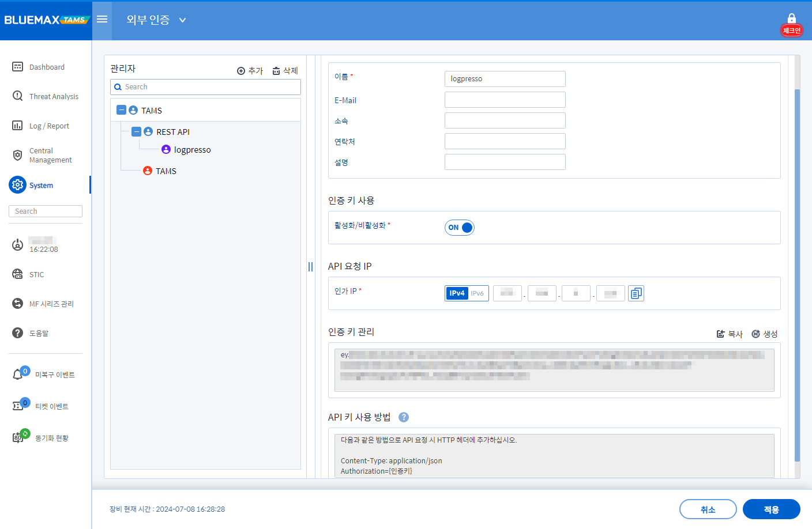Open Log / Report sidebar icon

tap(18, 126)
